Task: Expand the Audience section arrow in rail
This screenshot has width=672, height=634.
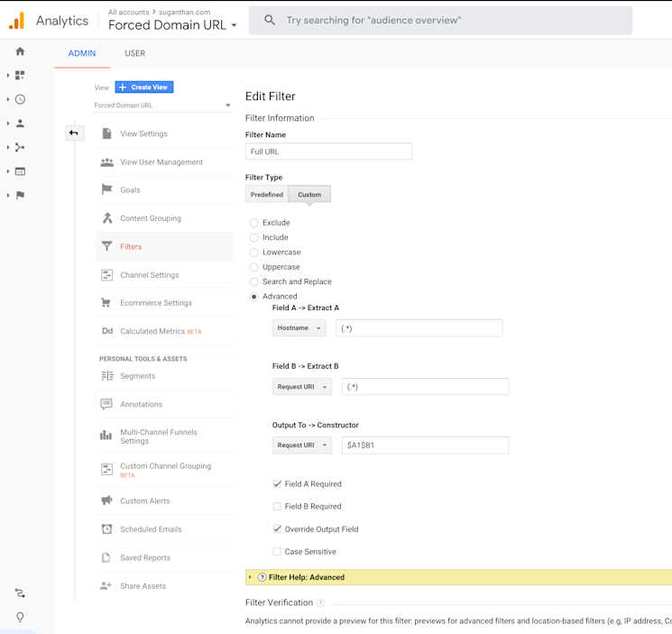Action: pyautogui.click(x=8, y=124)
